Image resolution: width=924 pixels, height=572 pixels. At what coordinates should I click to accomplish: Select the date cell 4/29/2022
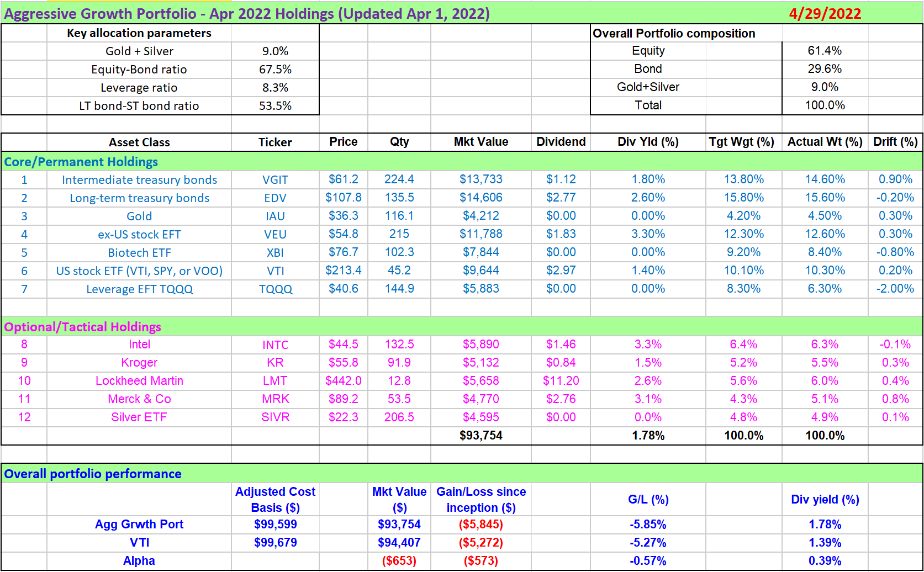pyautogui.click(x=825, y=14)
